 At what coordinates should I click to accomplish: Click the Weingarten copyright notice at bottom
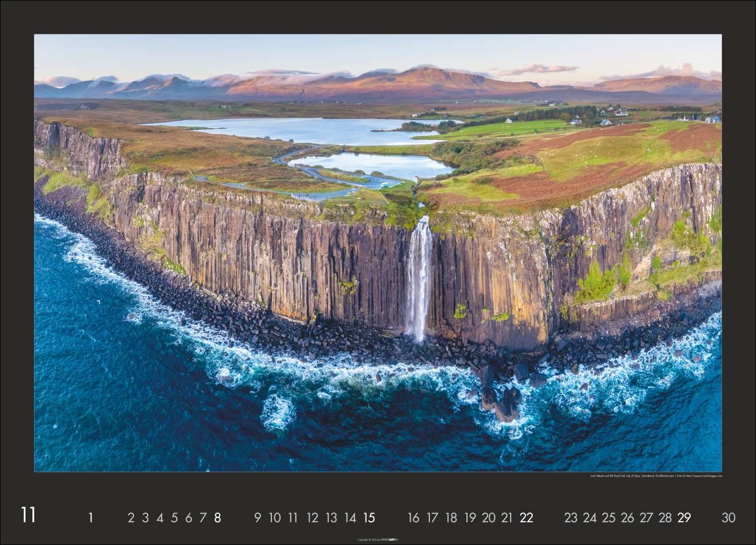point(378,538)
